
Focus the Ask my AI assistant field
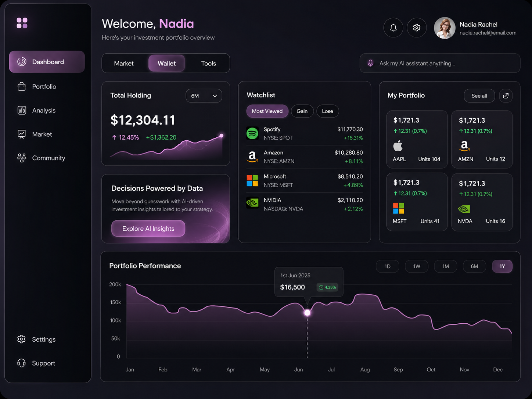[440, 63]
